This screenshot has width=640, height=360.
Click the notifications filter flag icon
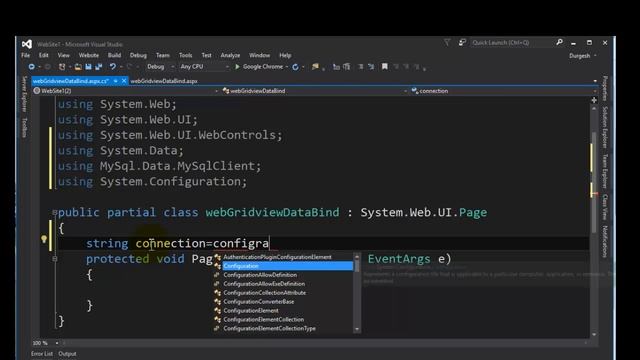(x=447, y=42)
